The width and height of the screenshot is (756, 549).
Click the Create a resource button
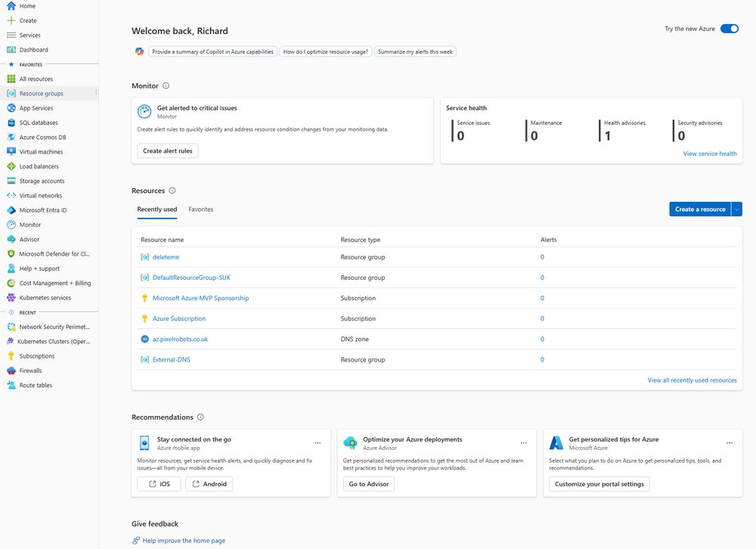[x=700, y=209]
